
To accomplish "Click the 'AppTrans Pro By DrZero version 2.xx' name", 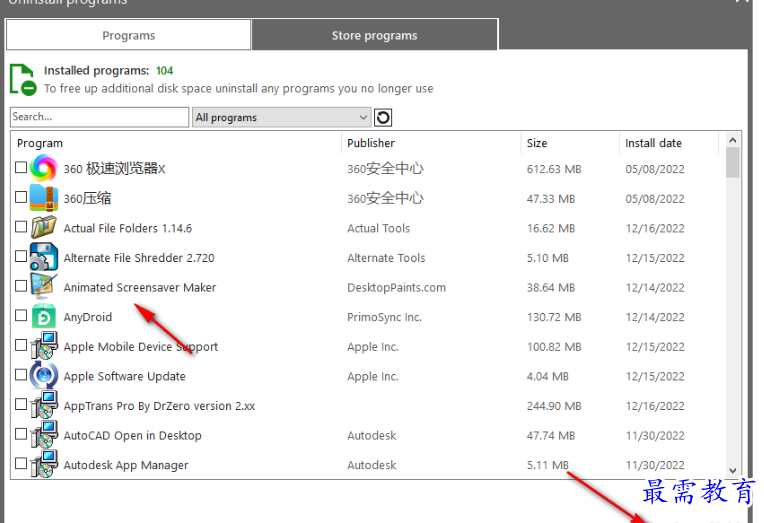I will (159, 406).
